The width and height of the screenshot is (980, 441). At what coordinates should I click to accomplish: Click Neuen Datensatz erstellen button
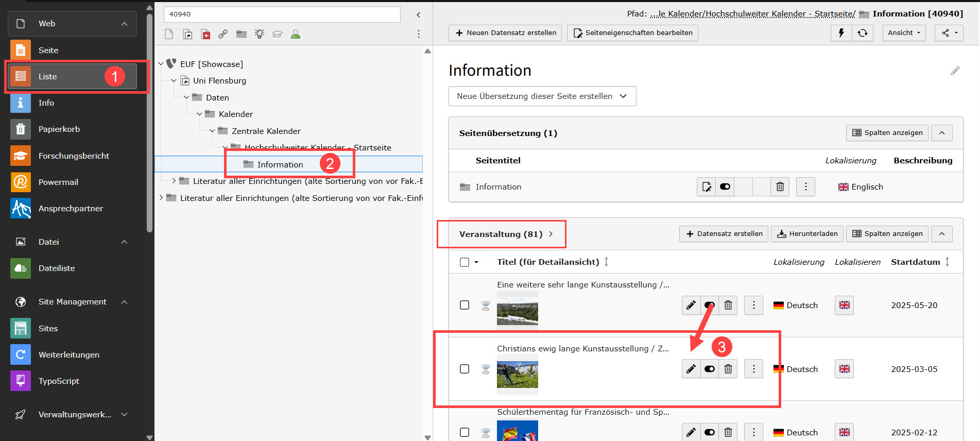pyautogui.click(x=505, y=33)
